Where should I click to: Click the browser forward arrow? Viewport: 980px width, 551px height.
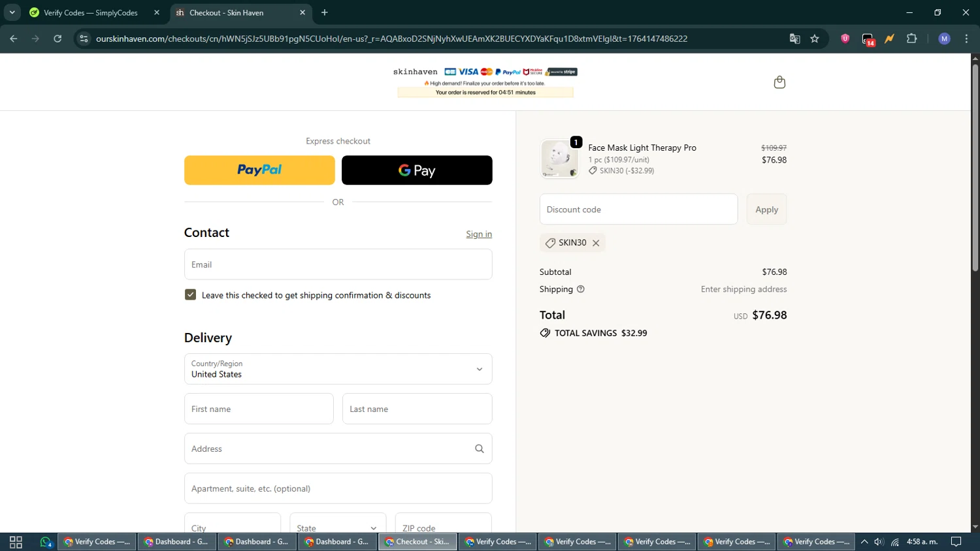coord(35,39)
